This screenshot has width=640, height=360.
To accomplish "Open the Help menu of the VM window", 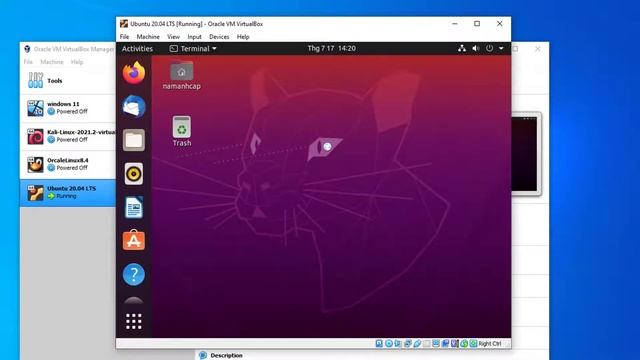I will pyautogui.click(x=243, y=37).
